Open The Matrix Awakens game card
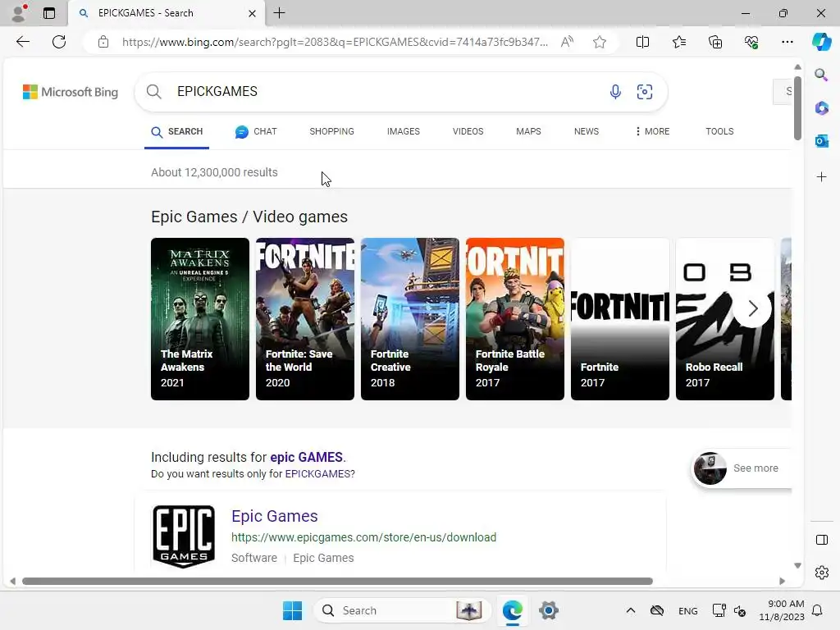Image resolution: width=840 pixels, height=630 pixels. coord(200,319)
